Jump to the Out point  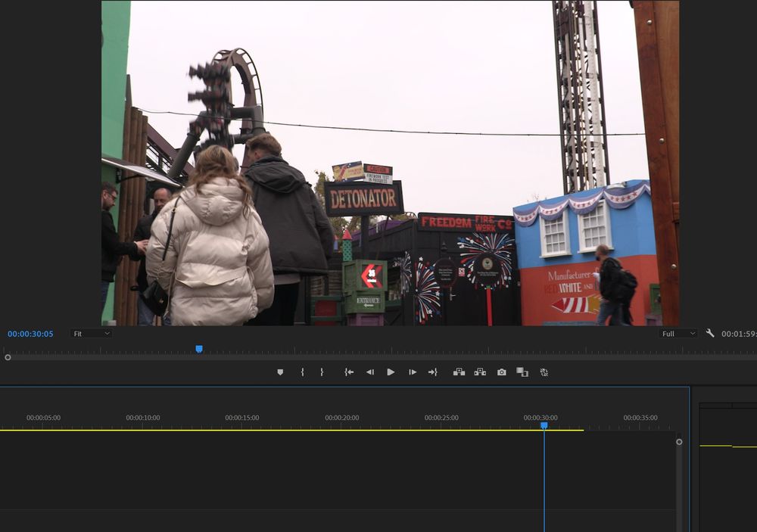[x=432, y=372]
